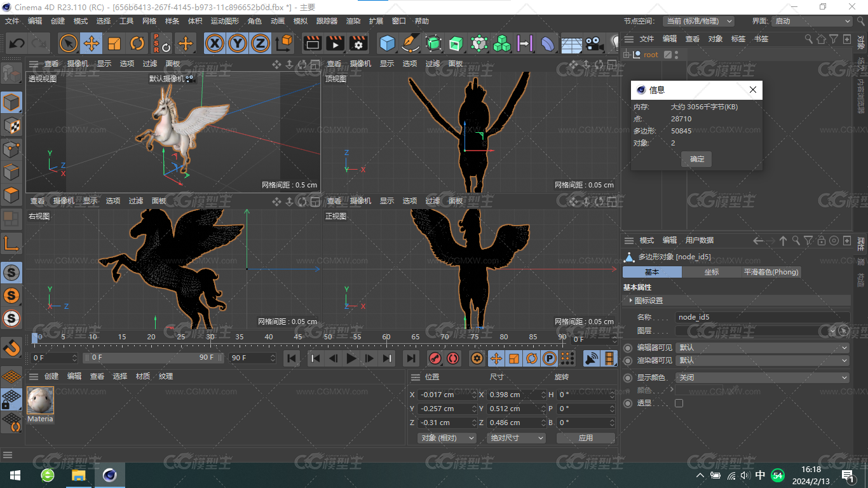The height and width of the screenshot is (488, 868).
Task: Select the Spline Pen tool
Action: click(410, 43)
